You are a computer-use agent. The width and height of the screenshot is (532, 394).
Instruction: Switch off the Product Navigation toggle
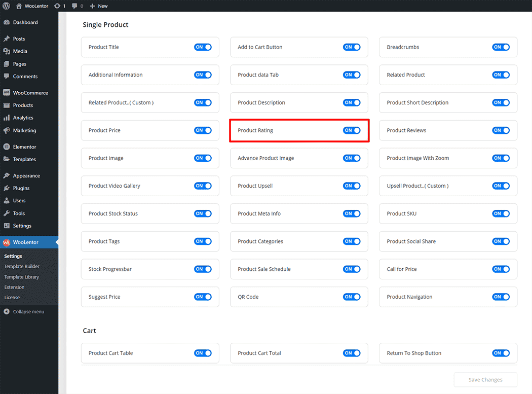pos(501,297)
